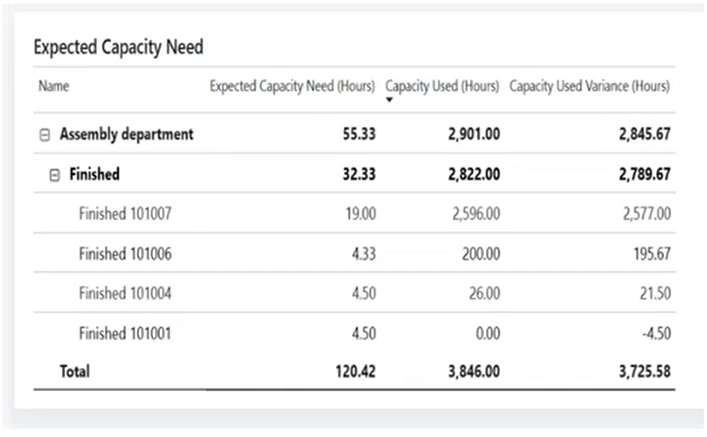Click the Total row label
Image resolution: width=707 pixels, height=437 pixels.
tap(74, 371)
